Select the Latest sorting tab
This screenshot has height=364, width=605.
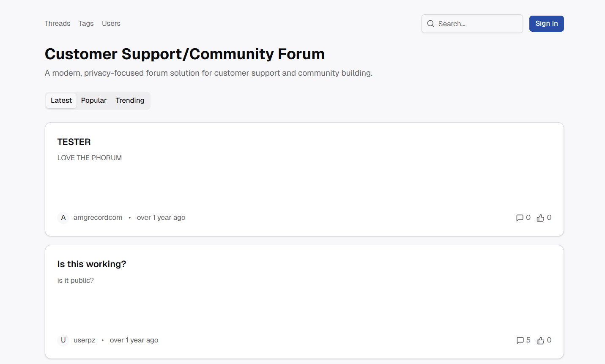click(x=61, y=100)
